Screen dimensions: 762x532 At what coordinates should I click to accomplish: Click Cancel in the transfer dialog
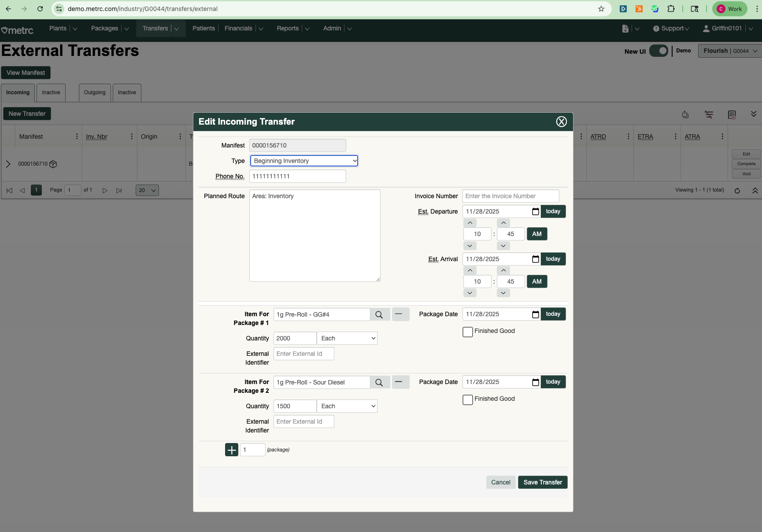click(x=500, y=482)
